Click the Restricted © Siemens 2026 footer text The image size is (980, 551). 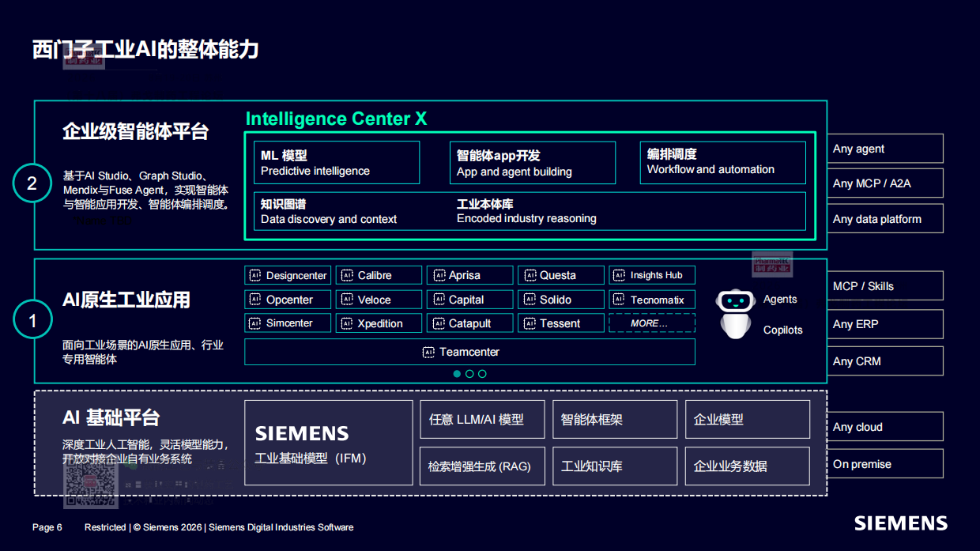[x=219, y=527]
